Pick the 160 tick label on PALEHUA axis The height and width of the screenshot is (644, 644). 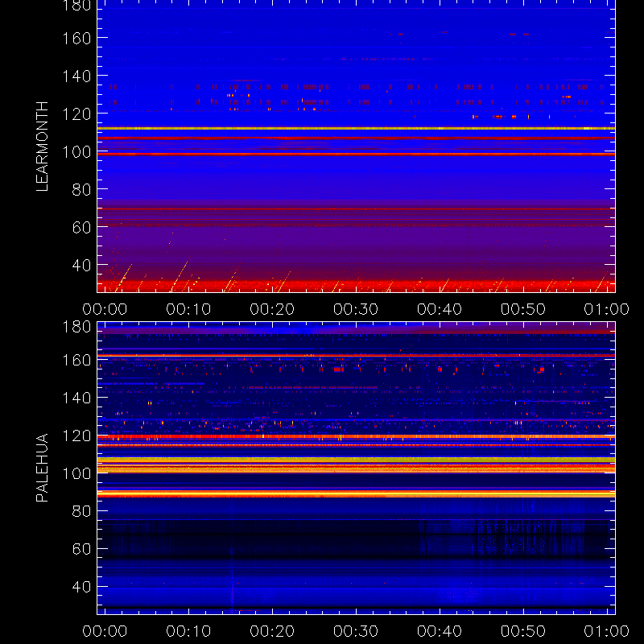point(76,360)
